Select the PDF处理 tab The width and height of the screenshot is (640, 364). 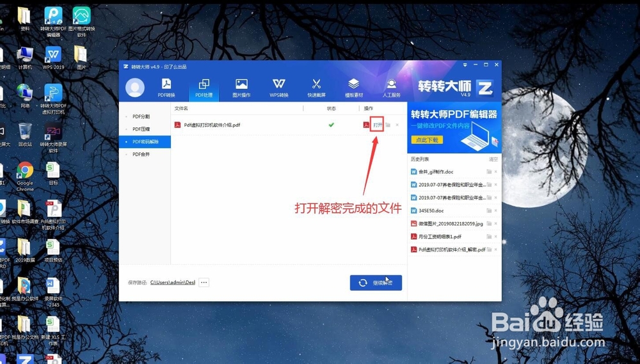point(204,88)
